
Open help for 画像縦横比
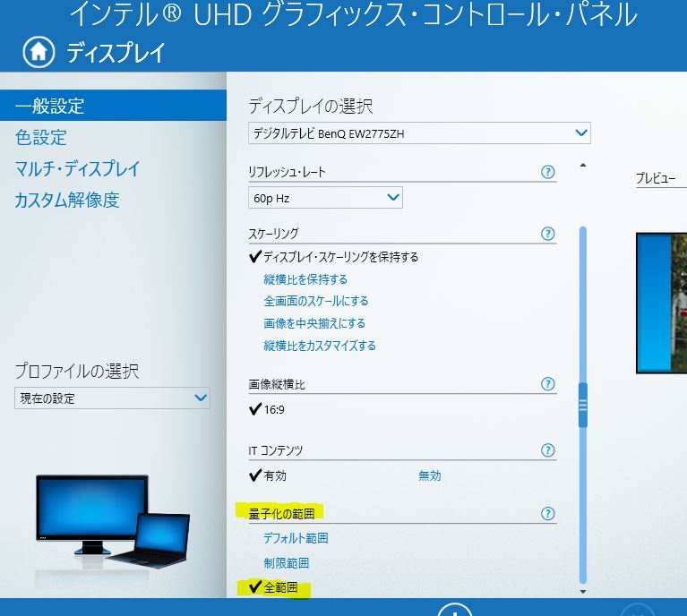pos(547,384)
